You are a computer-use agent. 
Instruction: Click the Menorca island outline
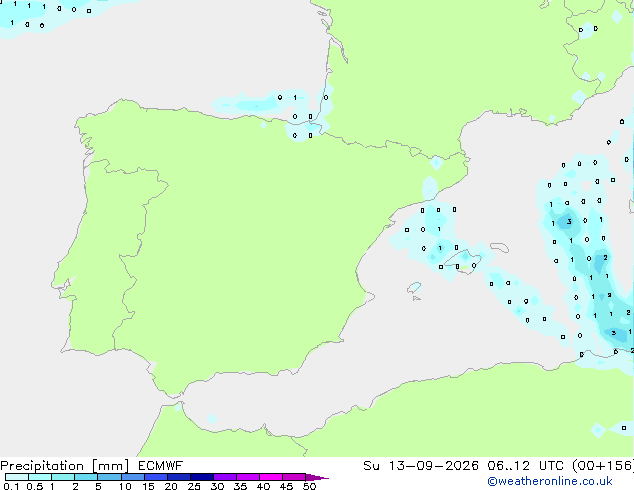coord(499,247)
